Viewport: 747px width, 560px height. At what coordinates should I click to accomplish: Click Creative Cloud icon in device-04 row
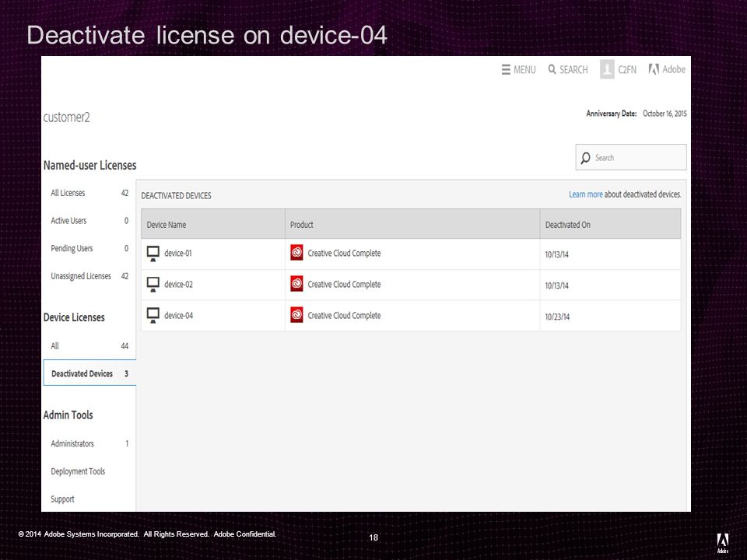point(296,315)
